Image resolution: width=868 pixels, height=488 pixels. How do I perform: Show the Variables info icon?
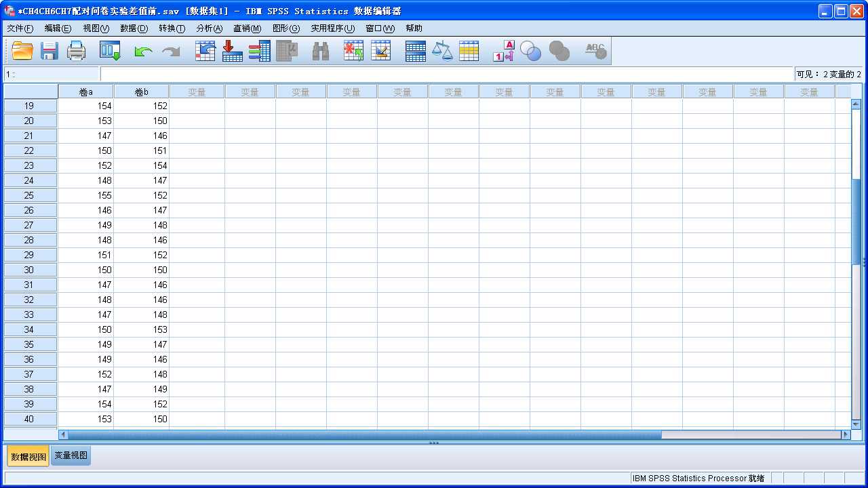point(260,52)
